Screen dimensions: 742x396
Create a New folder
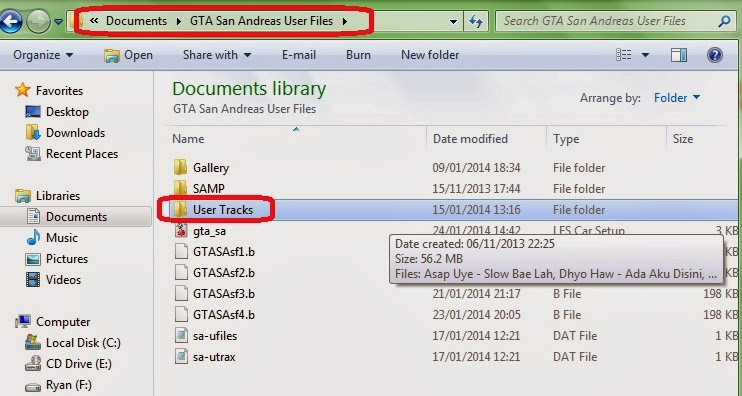(430, 55)
